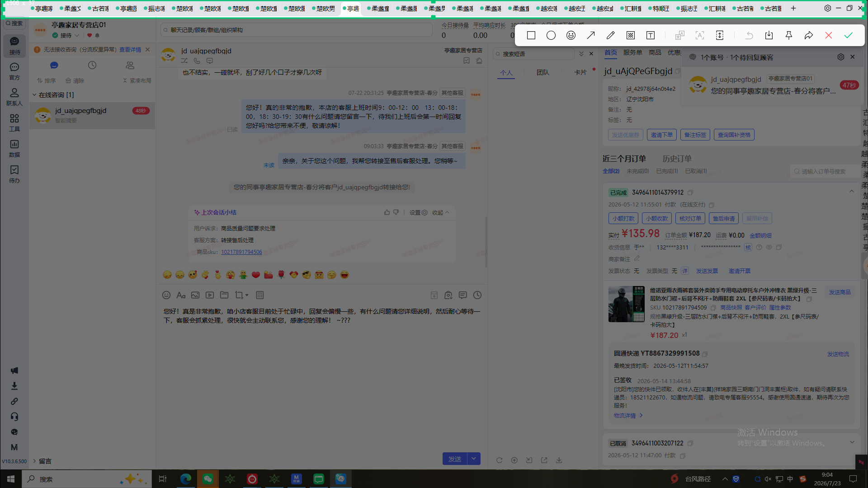The width and height of the screenshot is (868, 488).
Task: Confirm the screenshot with the green checkmark
Action: (x=849, y=35)
